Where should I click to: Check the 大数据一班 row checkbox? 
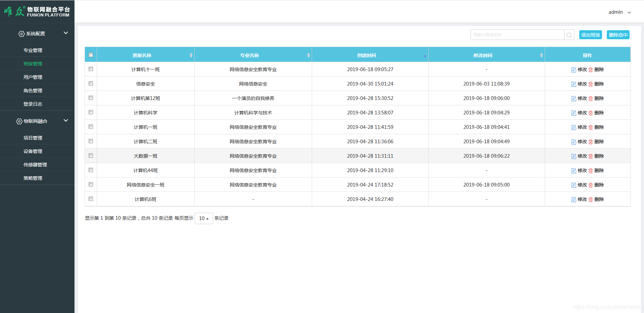click(x=91, y=156)
